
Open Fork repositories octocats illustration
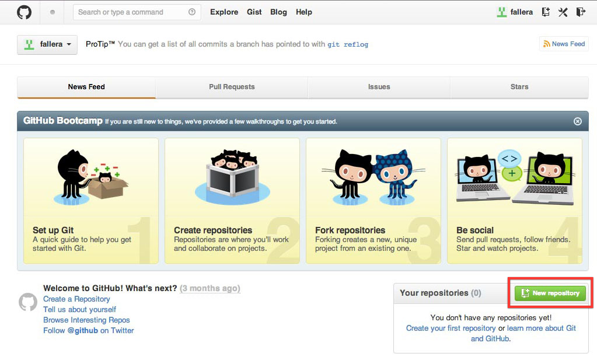pos(373,177)
